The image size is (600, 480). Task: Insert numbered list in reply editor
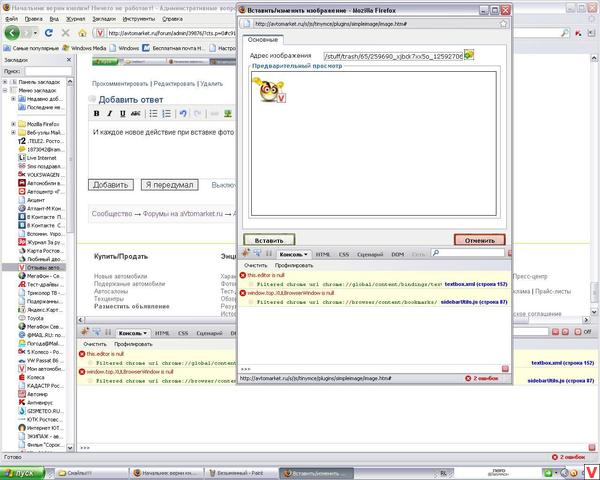(166, 113)
